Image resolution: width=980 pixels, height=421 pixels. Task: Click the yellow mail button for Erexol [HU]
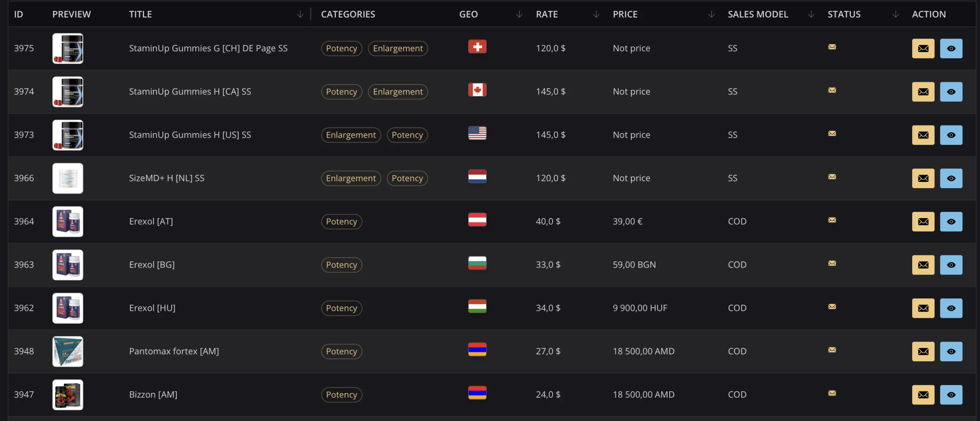tap(923, 308)
